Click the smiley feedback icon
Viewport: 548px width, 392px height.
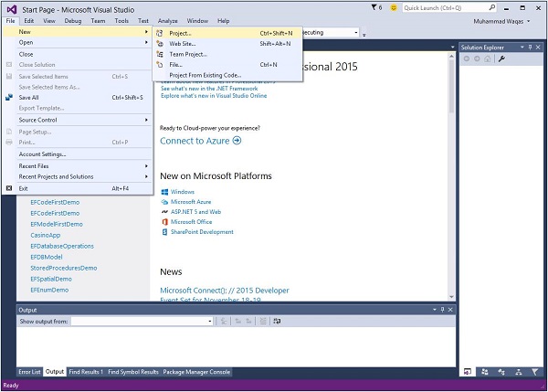[392, 6]
